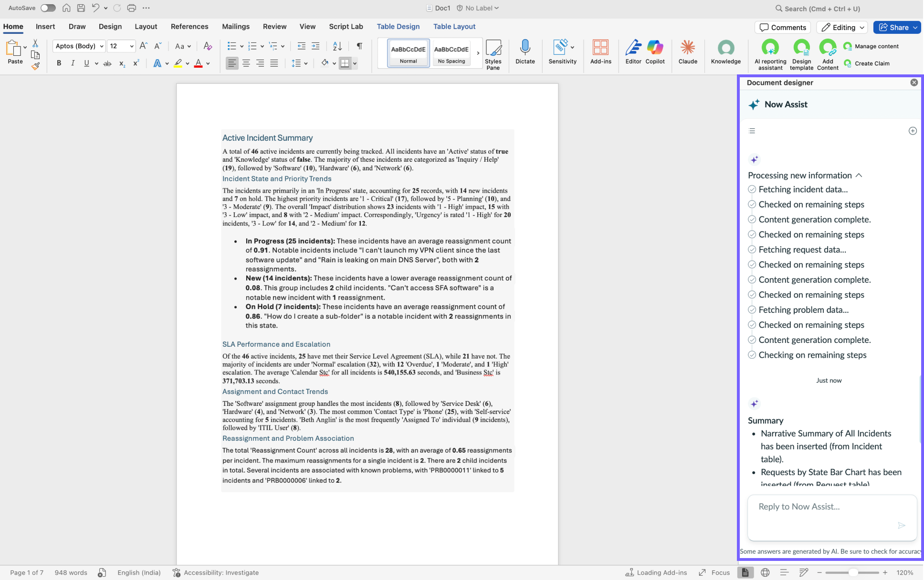Open the Insert tab
This screenshot has height=580, width=924.
[45, 27]
